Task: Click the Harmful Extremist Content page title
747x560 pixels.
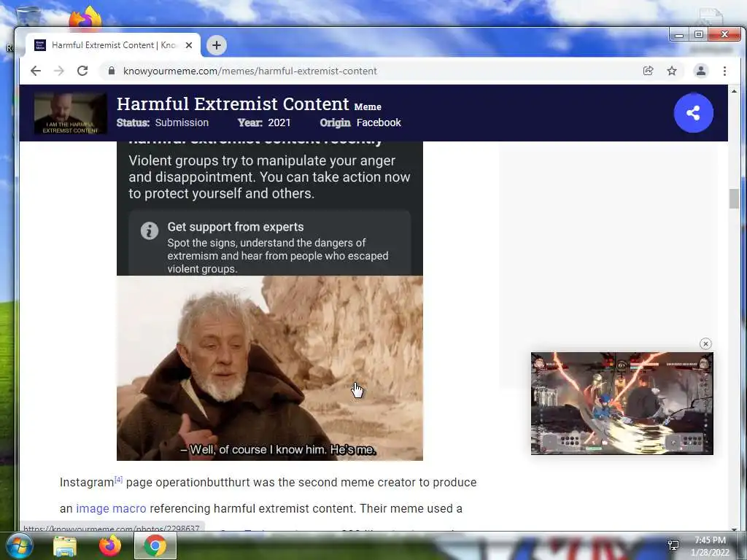Action: tap(233, 104)
